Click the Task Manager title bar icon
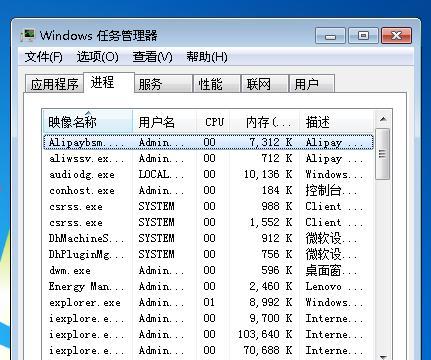Screen dimensions: 431x360 [28, 35]
